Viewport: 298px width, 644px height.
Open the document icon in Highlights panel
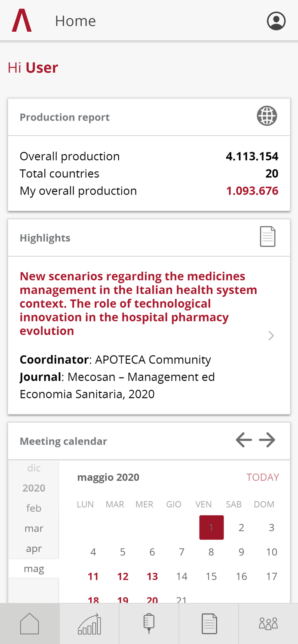click(x=267, y=236)
